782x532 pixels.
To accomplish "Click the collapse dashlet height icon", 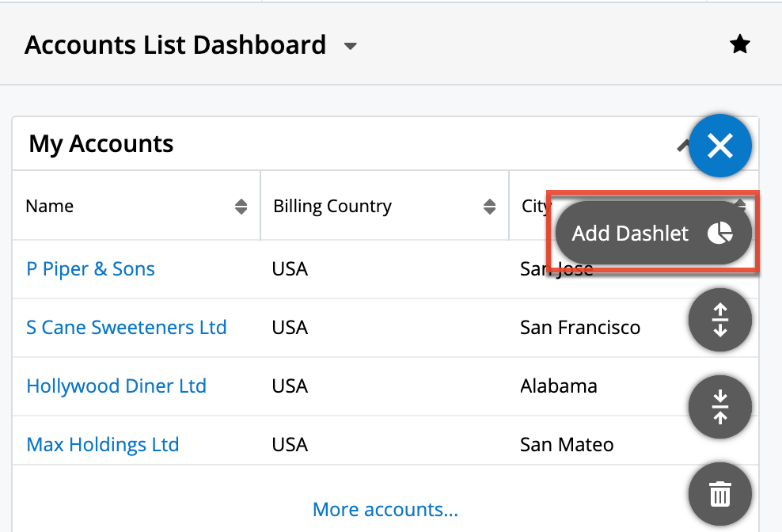I will (x=719, y=407).
